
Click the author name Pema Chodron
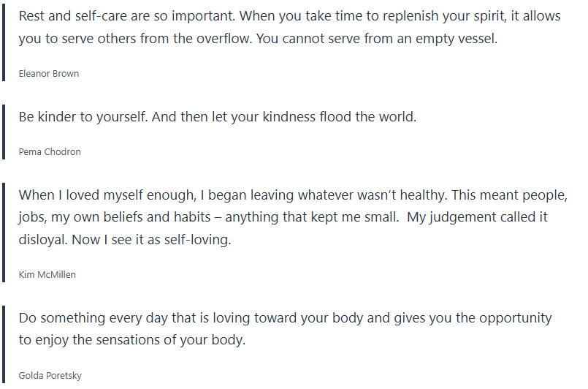[x=50, y=152]
